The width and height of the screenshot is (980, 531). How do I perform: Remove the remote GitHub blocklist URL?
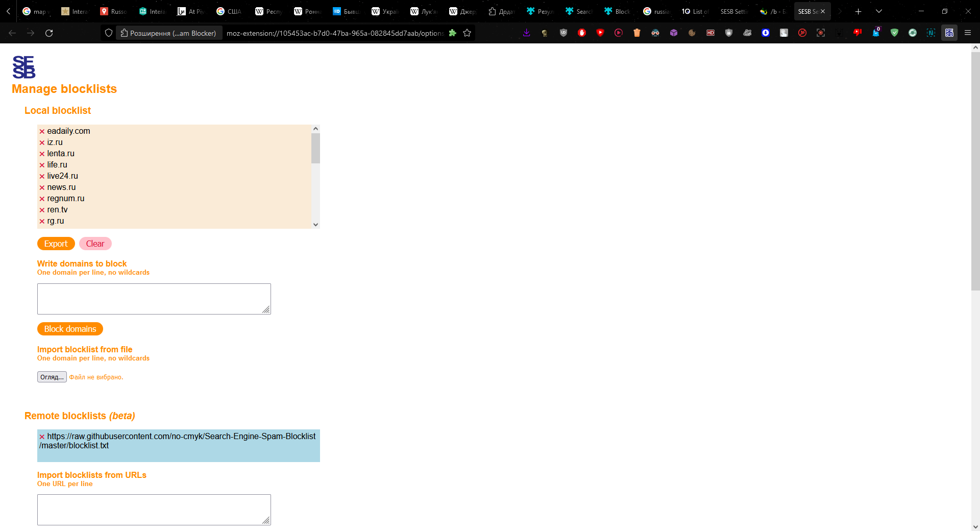point(42,437)
